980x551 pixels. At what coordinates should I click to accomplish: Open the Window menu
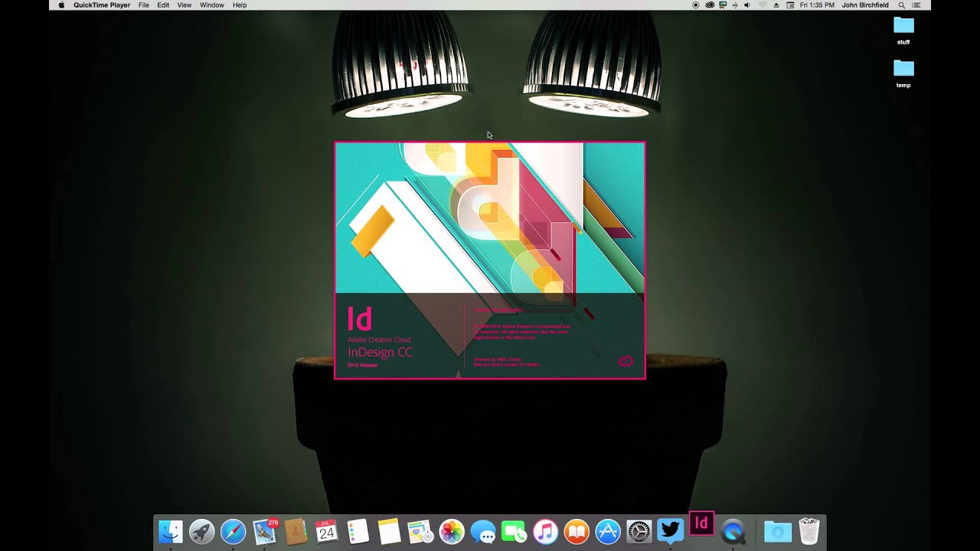[212, 5]
